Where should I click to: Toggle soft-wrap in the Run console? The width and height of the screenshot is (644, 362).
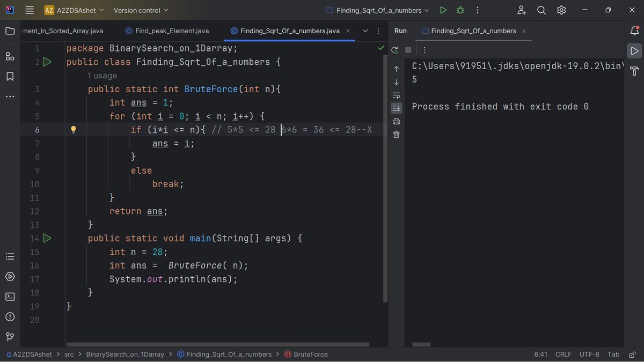396,95
